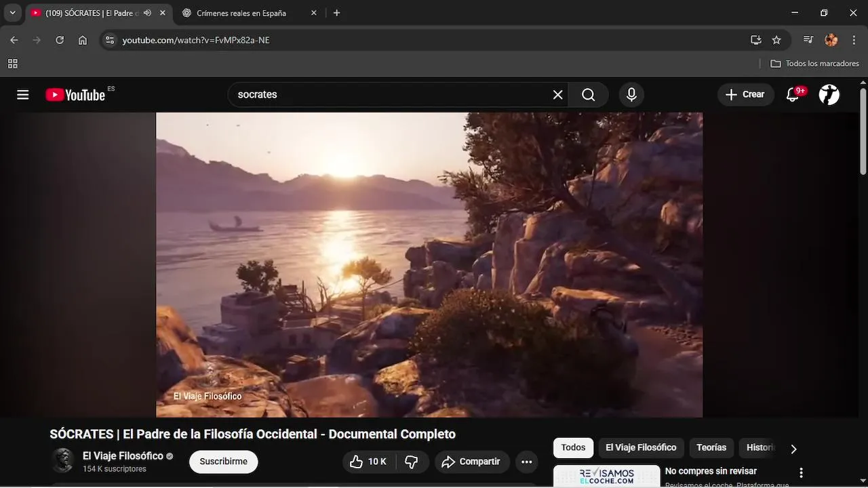Select the Todos filter chip
The height and width of the screenshot is (488, 868).
[x=573, y=447]
